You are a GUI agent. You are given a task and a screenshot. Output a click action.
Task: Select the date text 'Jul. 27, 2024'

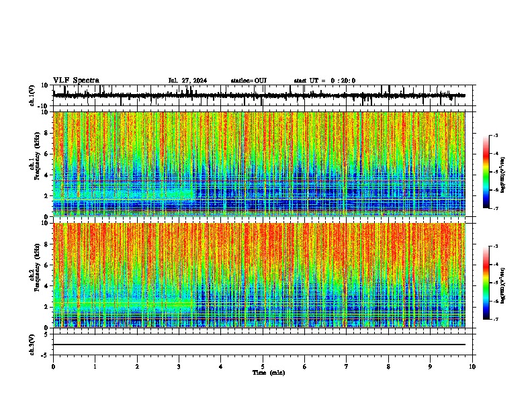coord(187,81)
